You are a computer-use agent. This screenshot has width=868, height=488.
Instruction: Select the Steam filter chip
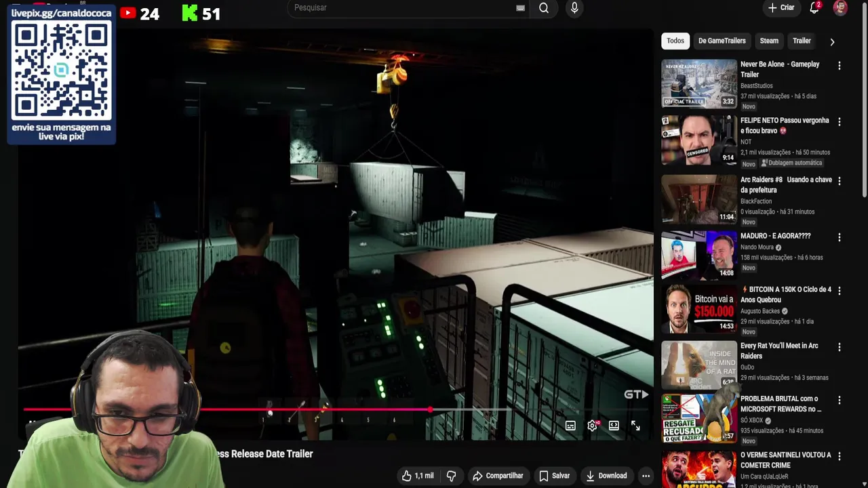pos(769,41)
